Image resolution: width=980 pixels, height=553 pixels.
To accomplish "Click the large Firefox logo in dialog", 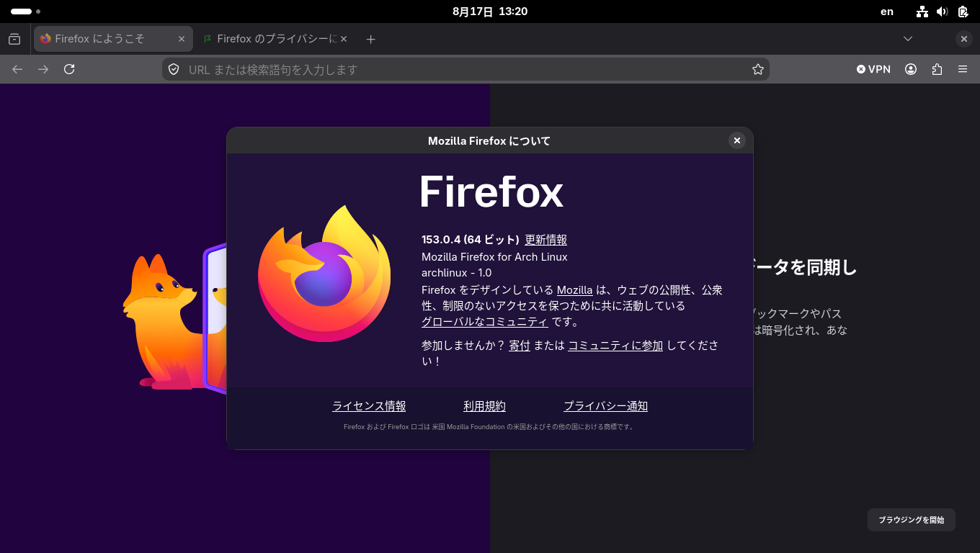I will click(x=324, y=274).
